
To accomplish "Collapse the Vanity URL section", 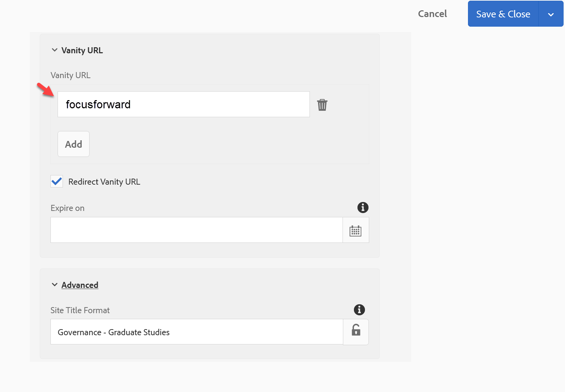I will [54, 50].
